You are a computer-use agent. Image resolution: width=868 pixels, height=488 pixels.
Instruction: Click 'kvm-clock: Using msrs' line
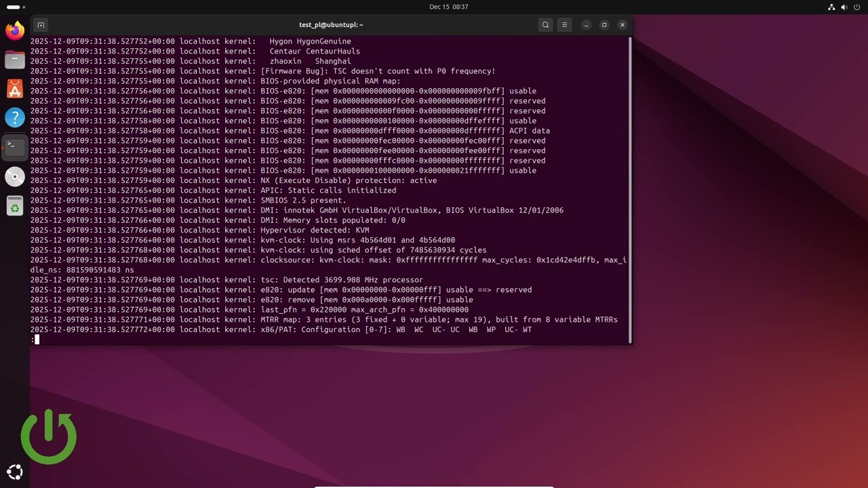(x=242, y=240)
